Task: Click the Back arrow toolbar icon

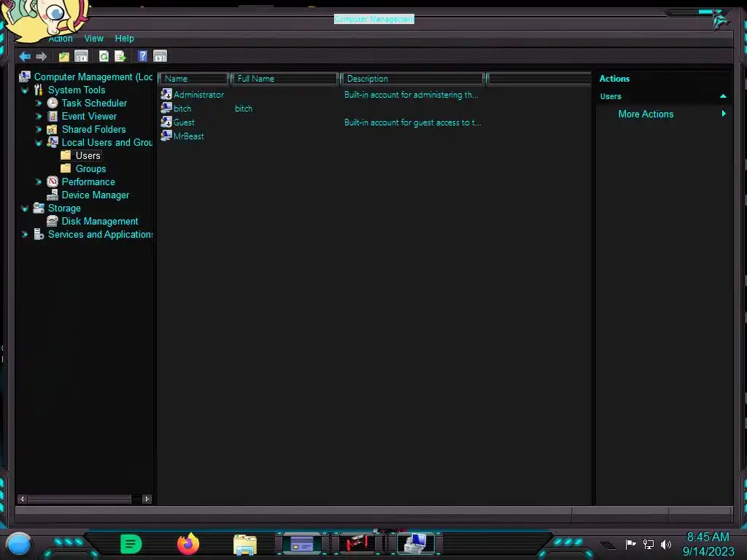Action: click(25, 57)
